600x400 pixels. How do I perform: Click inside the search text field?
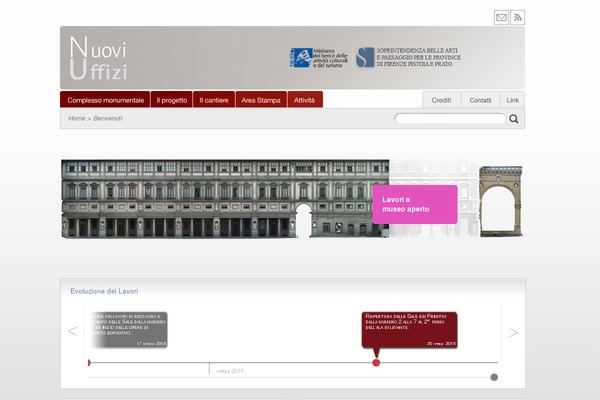pos(449,119)
